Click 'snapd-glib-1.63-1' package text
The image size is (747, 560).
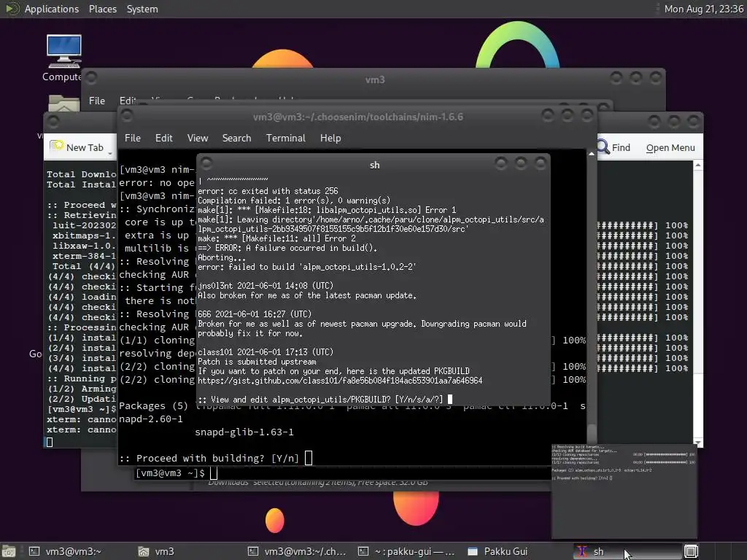pyautogui.click(x=244, y=432)
